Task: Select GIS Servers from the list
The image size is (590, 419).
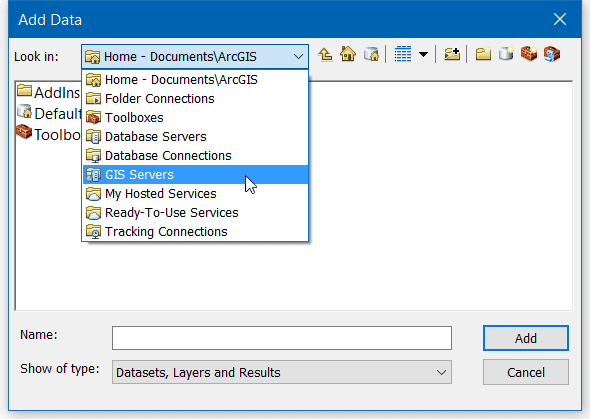Action: click(x=195, y=175)
